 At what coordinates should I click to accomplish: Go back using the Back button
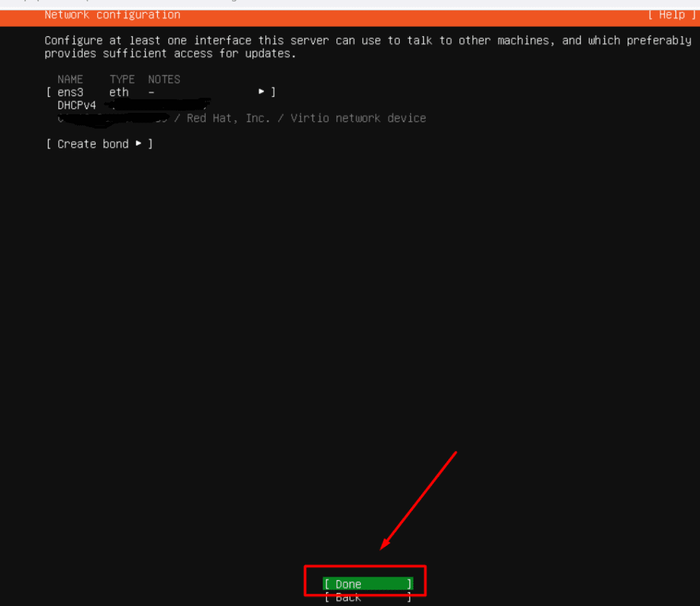click(x=368, y=598)
